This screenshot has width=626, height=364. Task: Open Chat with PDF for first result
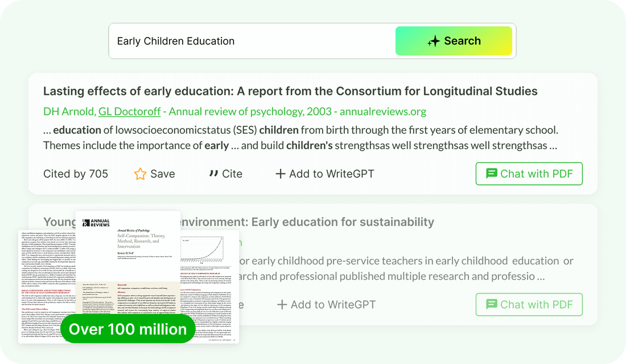[x=529, y=173]
